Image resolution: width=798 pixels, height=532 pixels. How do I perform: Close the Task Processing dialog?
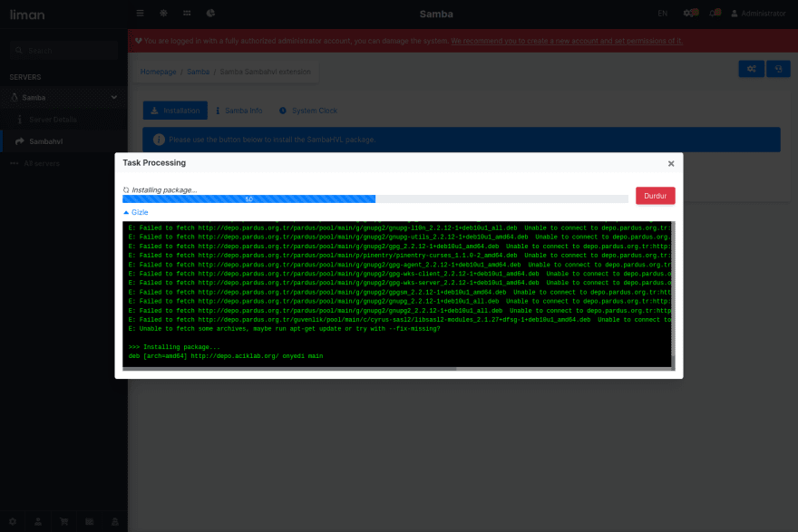(671, 164)
